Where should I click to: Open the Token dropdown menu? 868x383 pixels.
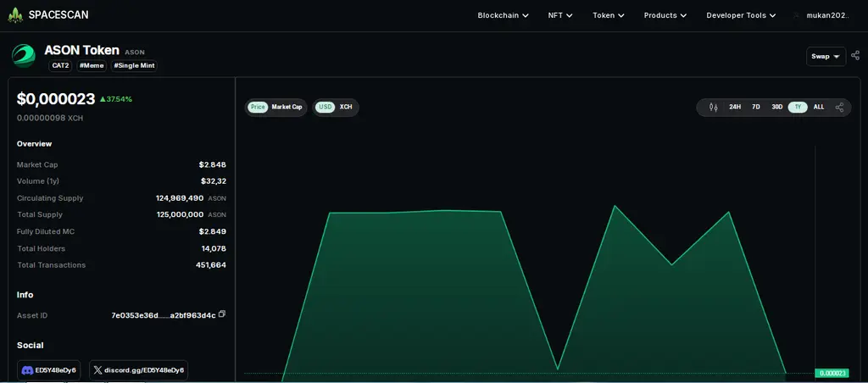tap(609, 15)
